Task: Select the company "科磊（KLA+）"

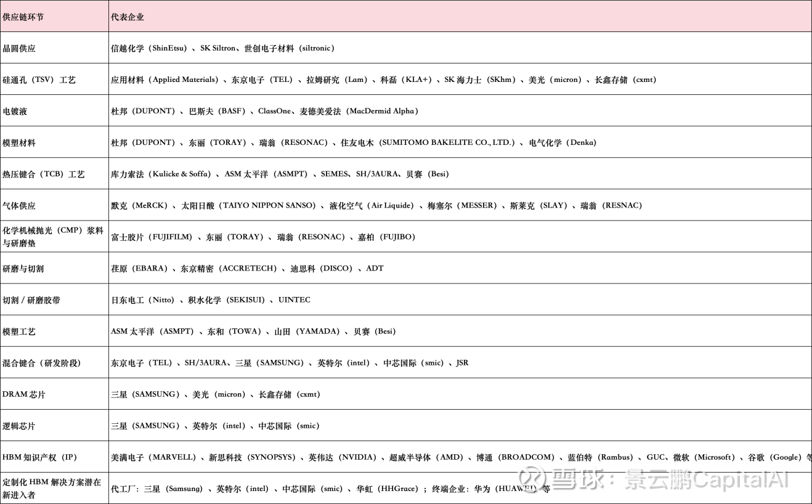Action: [407, 79]
